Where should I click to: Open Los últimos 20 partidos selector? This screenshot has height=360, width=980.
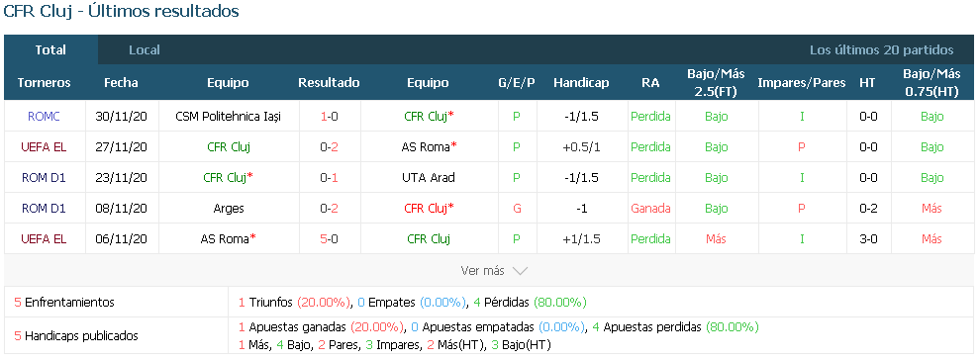881,49
